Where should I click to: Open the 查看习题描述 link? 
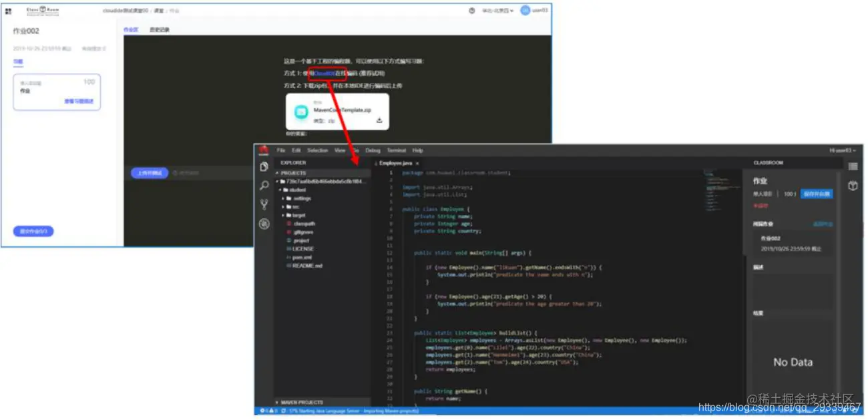79,101
